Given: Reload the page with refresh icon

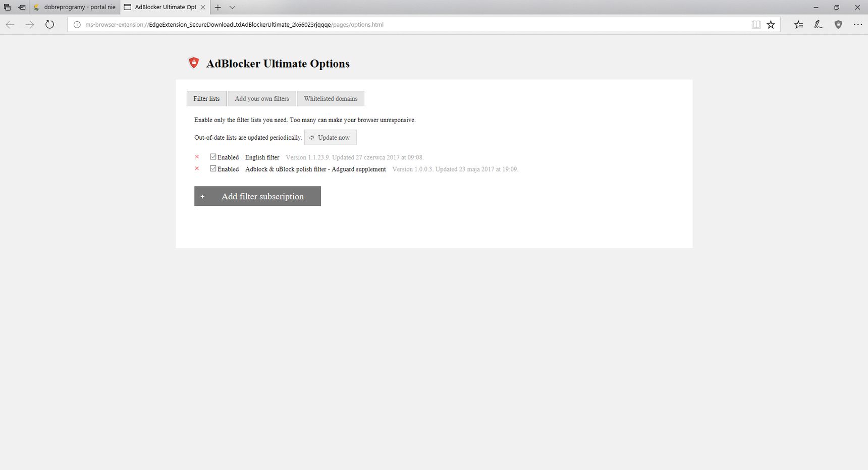Looking at the screenshot, I should coord(49,24).
